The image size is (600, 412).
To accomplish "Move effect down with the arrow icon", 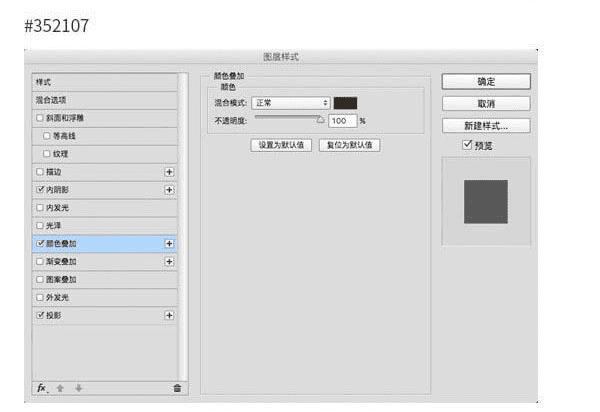I will 78,388.
